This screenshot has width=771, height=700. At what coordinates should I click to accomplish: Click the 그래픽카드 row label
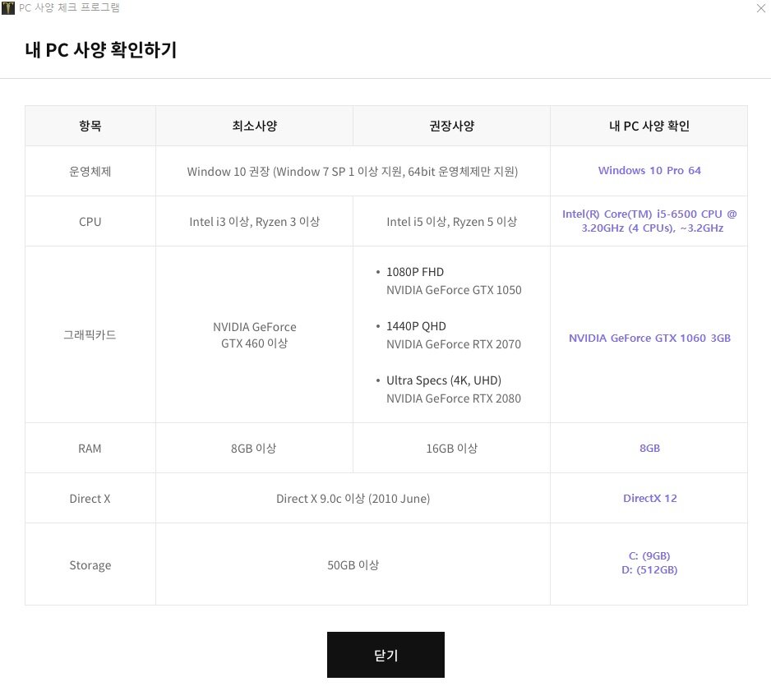tap(90, 334)
